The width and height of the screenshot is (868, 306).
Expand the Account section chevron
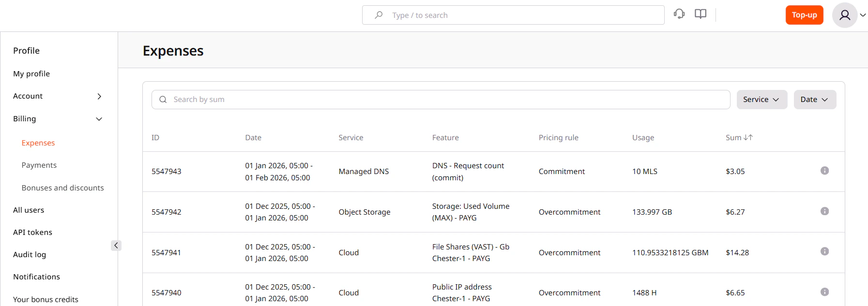pyautogui.click(x=99, y=96)
